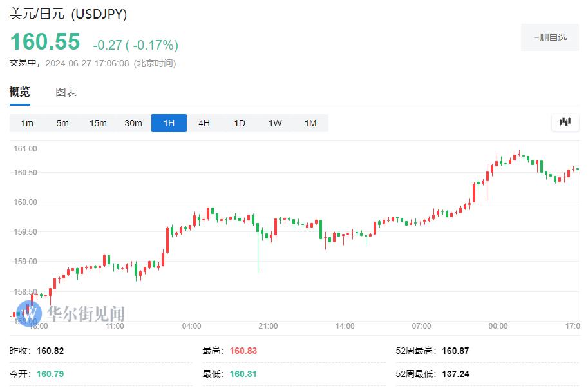Click the 交易中 trading status text
Viewport: 588px width, 388px height.
[x=23, y=63]
